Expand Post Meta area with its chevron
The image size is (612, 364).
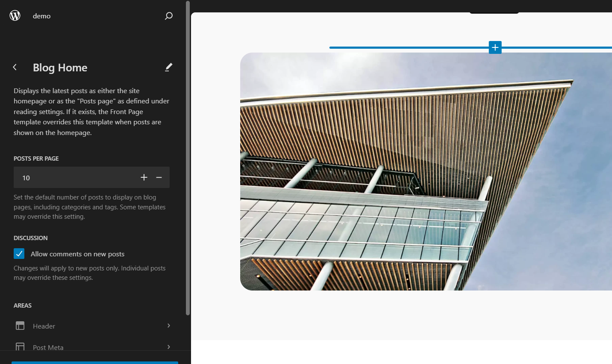pyautogui.click(x=169, y=347)
